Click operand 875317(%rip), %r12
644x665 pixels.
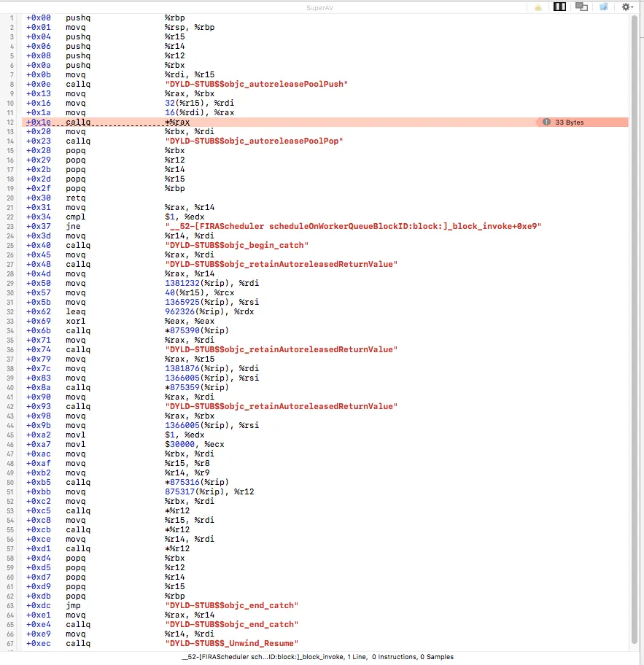(209, 491)
